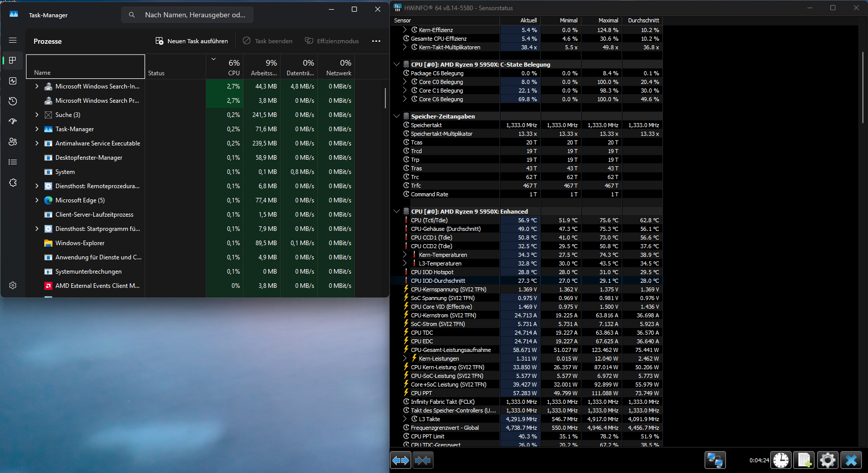
Task: Sort by Datenträger column header
Action: [299, 67]
